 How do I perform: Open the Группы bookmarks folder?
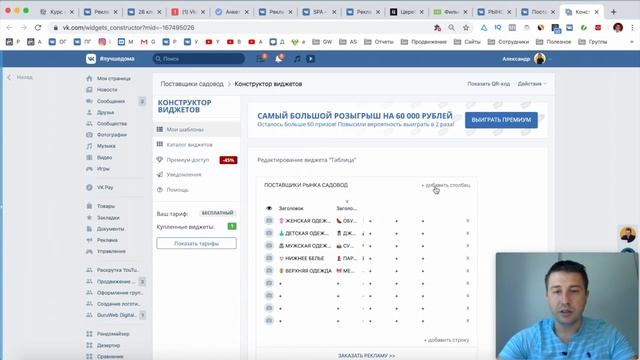[x=593, y=42]
